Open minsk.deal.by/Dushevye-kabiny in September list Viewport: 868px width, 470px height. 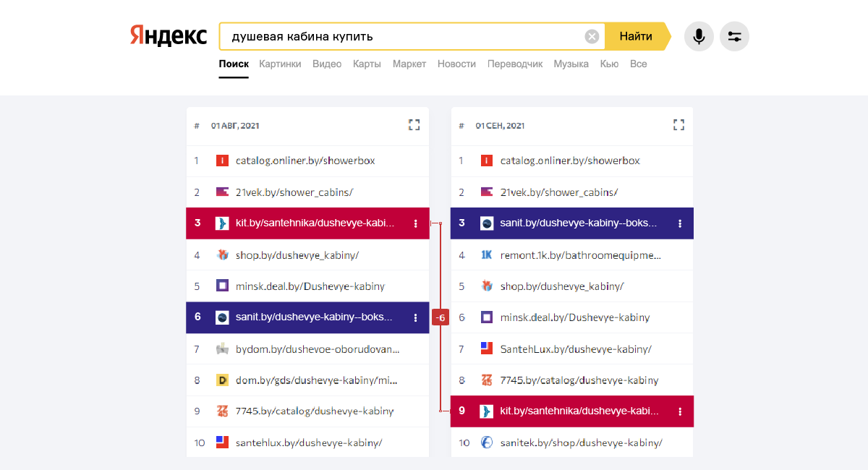point(575,317)
